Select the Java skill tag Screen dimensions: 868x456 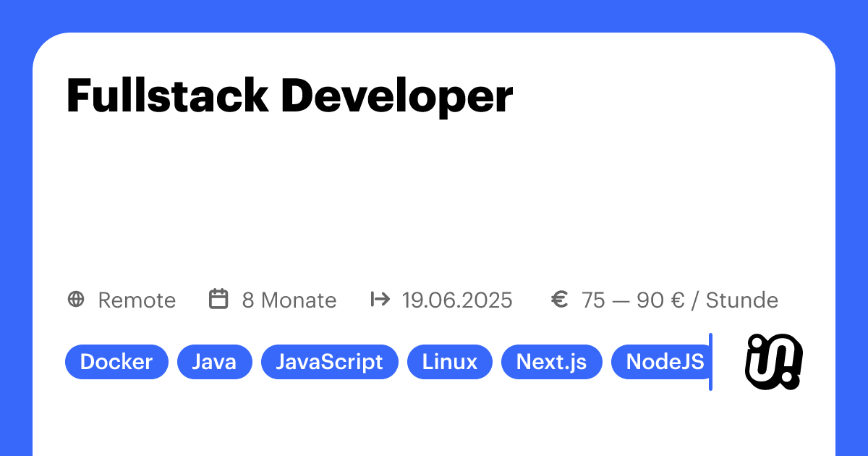[214, 361]
